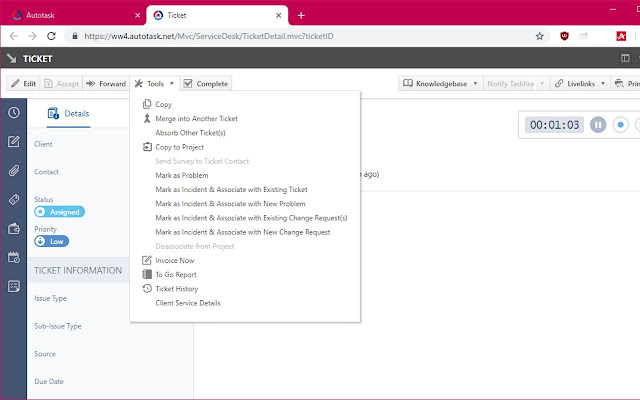Click the Accept button
The height and width of the screenshot is (400, 640).
[61, 84]
